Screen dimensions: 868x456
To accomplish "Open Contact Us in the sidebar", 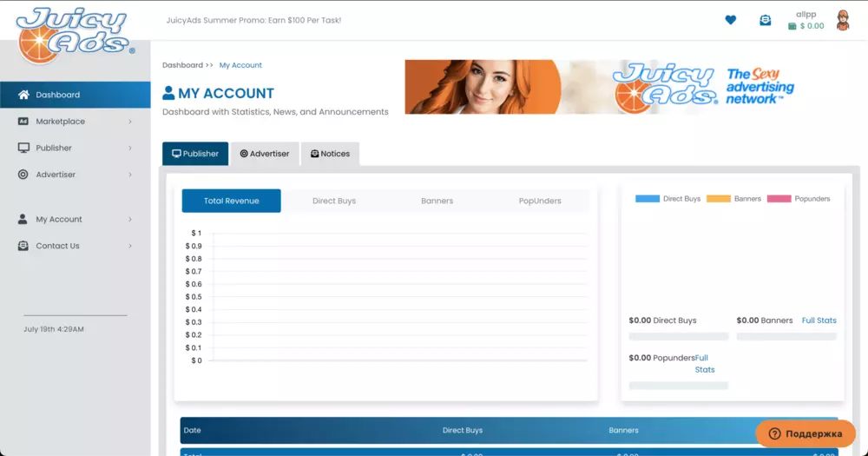I will pos(76,246).
